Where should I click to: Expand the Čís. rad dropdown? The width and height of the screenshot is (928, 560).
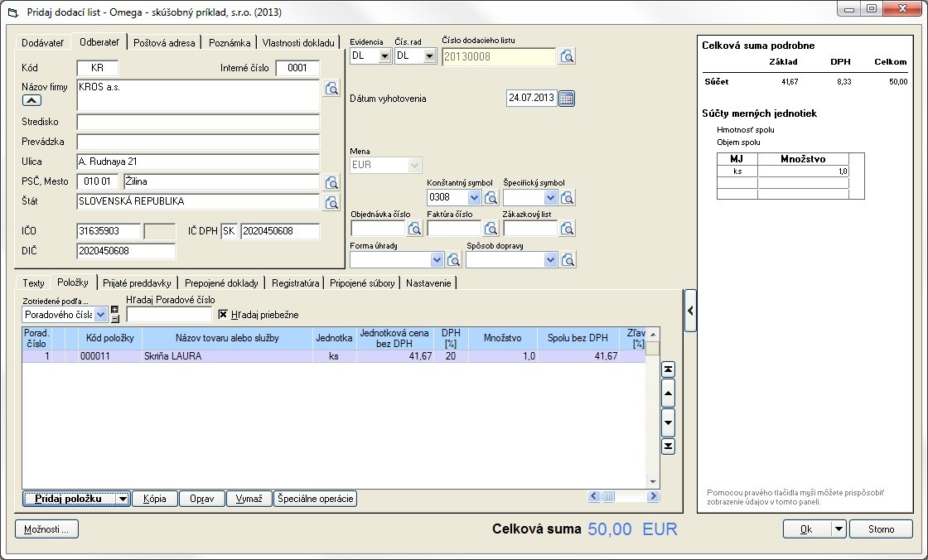click(430, 56)
